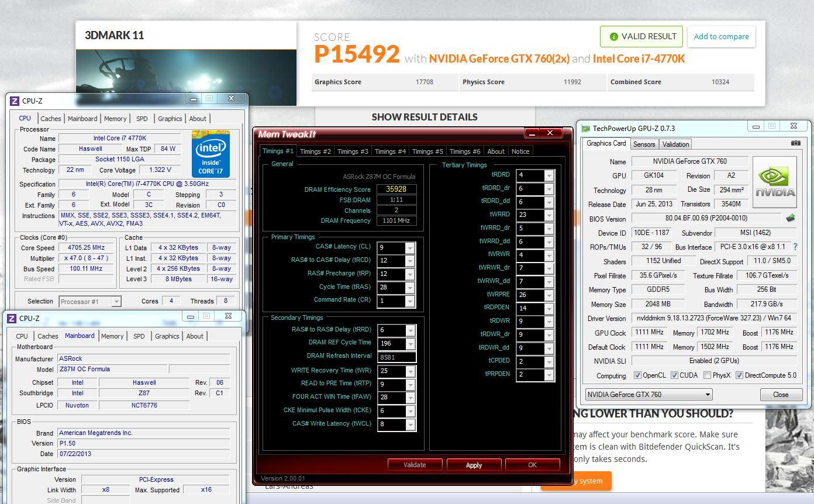Switch to Timings #2 tab in Mem TweakIt
Image resolution: width=814 pixels, height=504 pixels.
point(315,151)
